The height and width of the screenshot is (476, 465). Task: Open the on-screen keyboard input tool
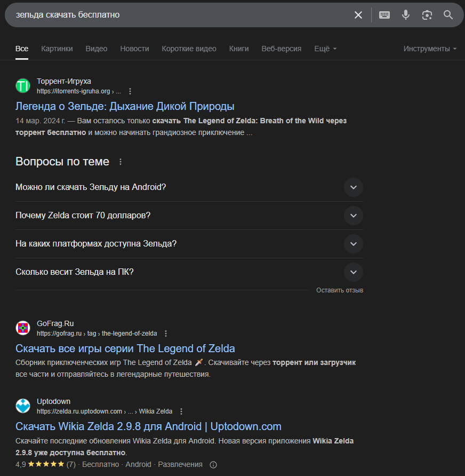tap(384, 15)
